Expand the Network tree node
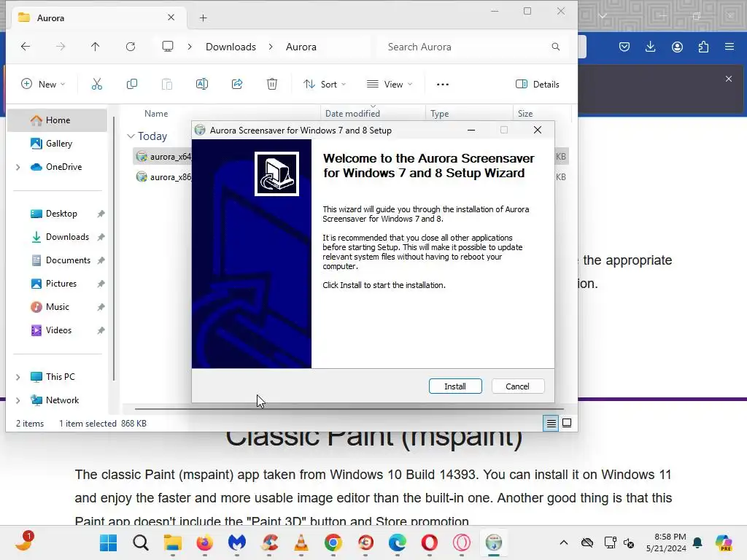This screenshot has width=747, height=560. pos(18,400)
